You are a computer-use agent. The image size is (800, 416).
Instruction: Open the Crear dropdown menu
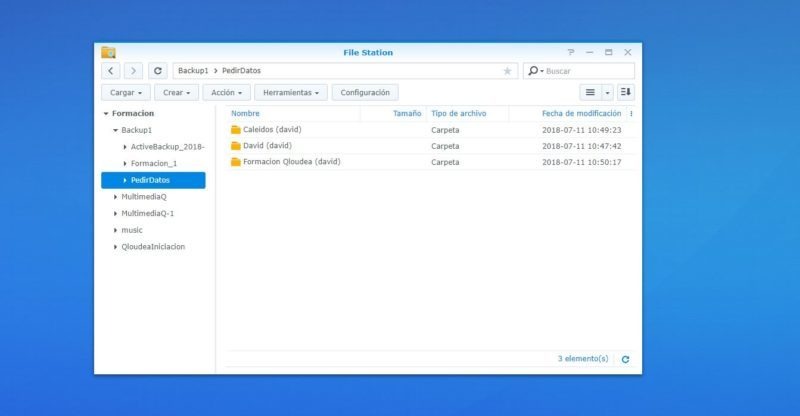point(177,92)
